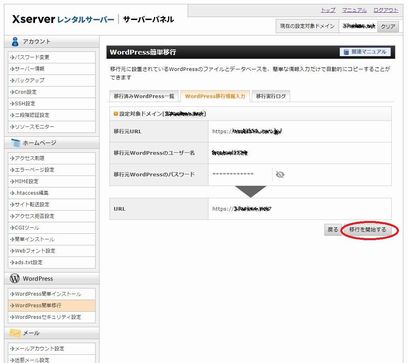
Task: Click the 移行元WordPressのユーザー名 value
Action: [230, 153]
